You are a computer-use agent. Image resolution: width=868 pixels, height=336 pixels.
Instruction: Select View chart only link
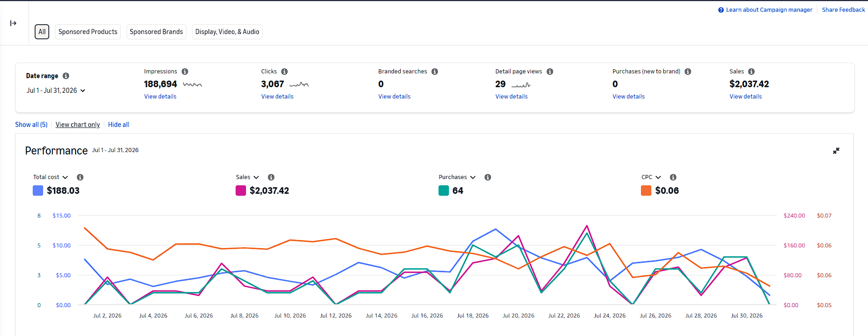78,125
